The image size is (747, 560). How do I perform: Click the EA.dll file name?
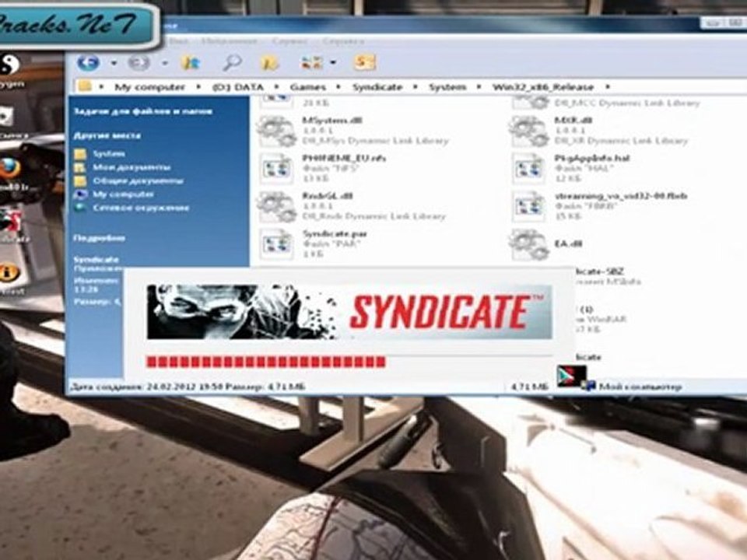[568, 243]
